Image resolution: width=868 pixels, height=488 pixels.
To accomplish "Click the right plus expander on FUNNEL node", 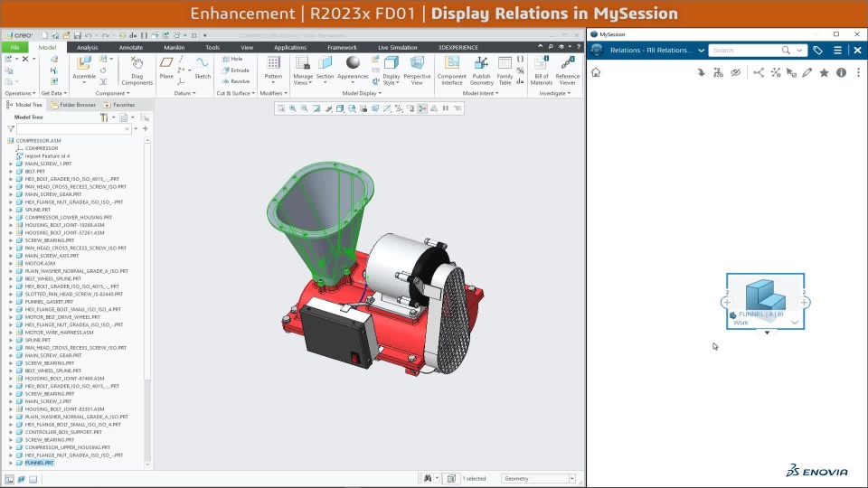I will click(x=805, y=303).
